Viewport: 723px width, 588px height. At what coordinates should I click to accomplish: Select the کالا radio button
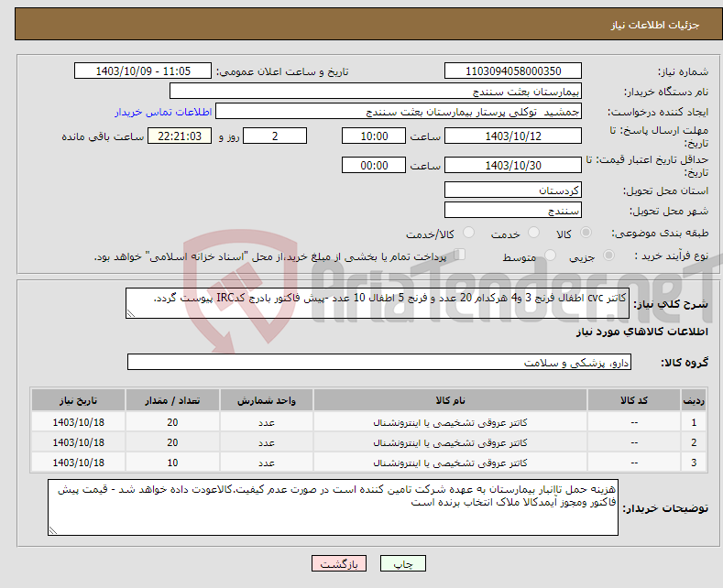click(x=586, y=233)
